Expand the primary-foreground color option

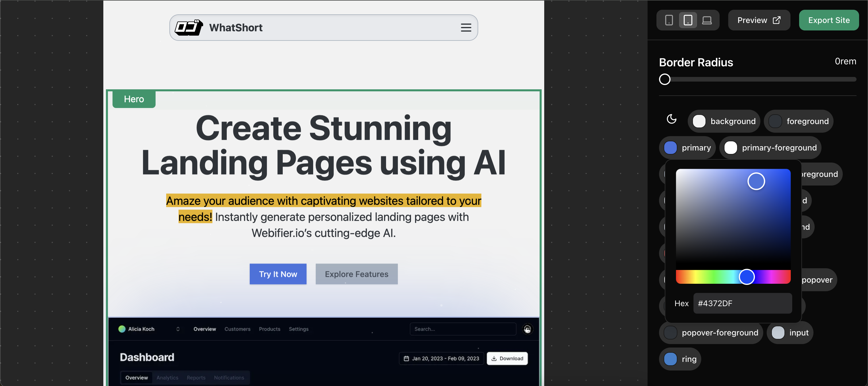[771, 147]
